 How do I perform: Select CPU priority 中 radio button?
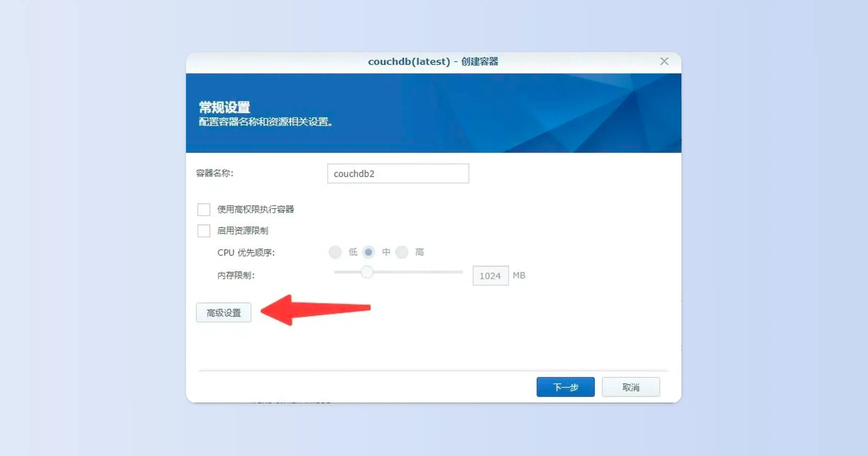368,252
